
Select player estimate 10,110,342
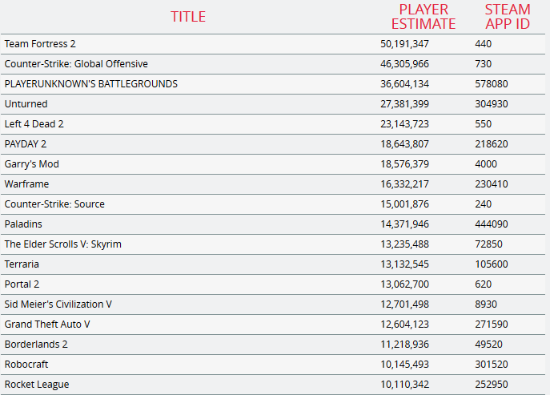click(x=404, y=384)
